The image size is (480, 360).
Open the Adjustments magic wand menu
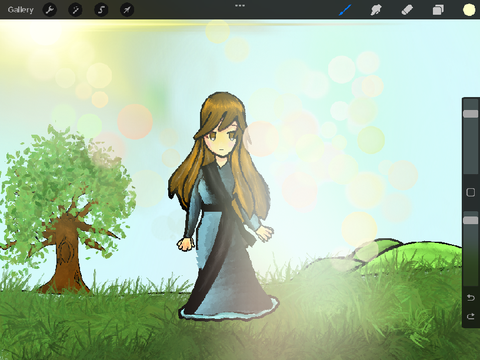75,10
